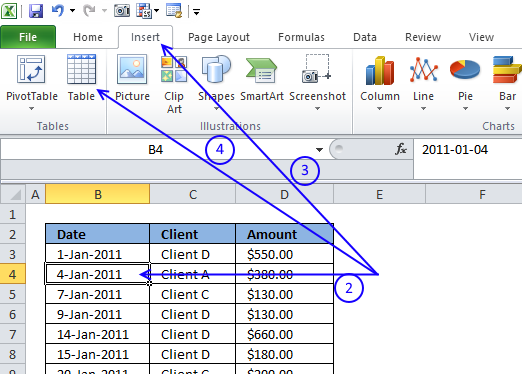Select column C header
Image resolution: width=522 pixels, height=374 pixels.
click(193, 194)
